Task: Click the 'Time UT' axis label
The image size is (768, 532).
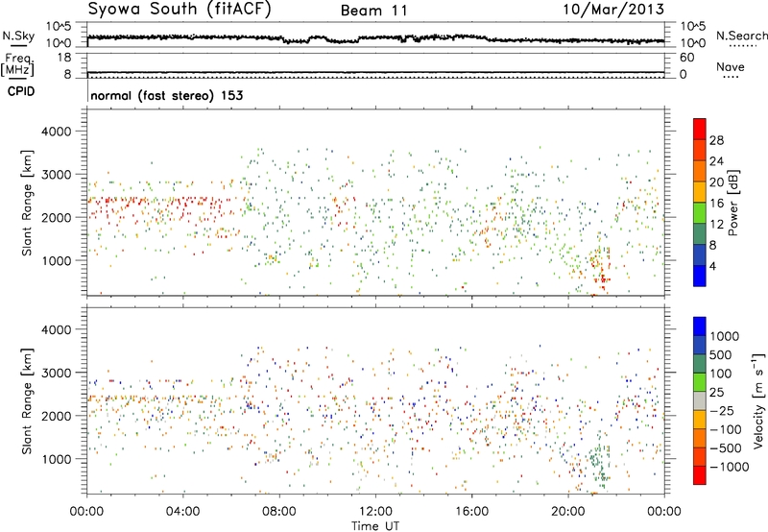Action: [x=375, y=526]
